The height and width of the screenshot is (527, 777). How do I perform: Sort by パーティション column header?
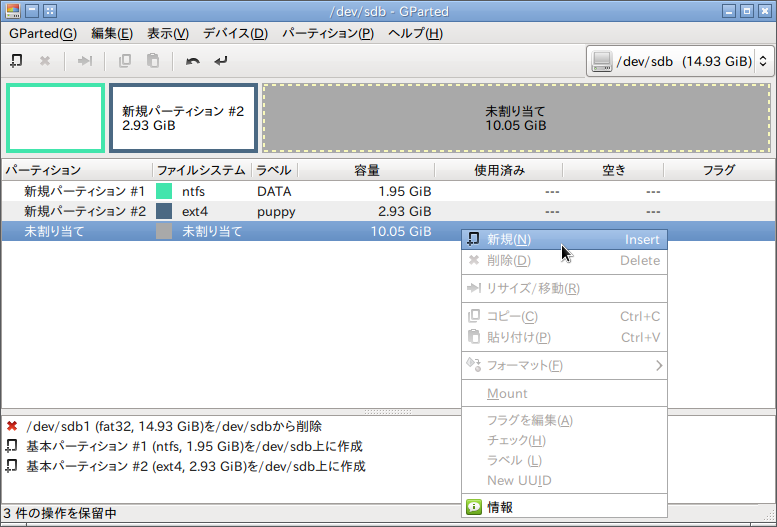click(77, 170)
